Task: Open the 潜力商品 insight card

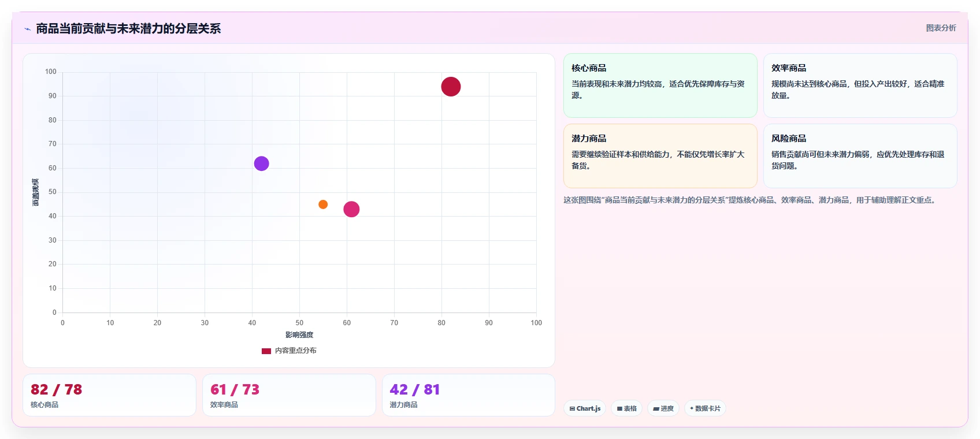Action: click(660, 156)
